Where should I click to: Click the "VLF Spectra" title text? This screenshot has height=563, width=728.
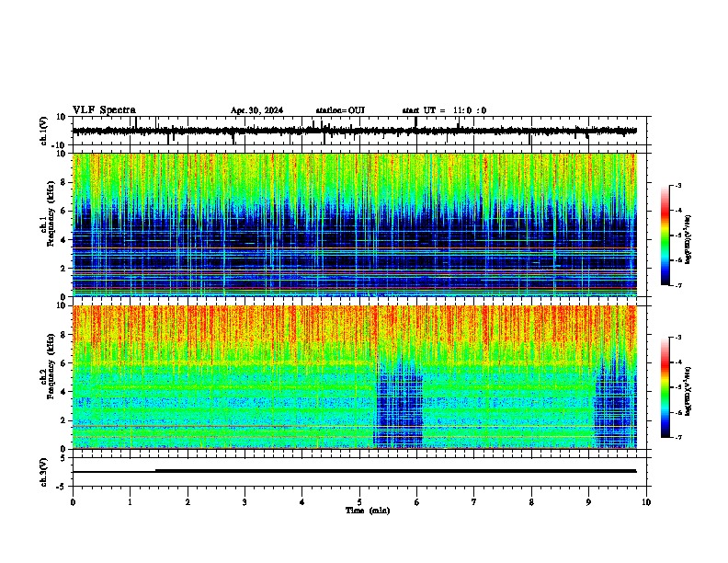click(x=104, y=110)
